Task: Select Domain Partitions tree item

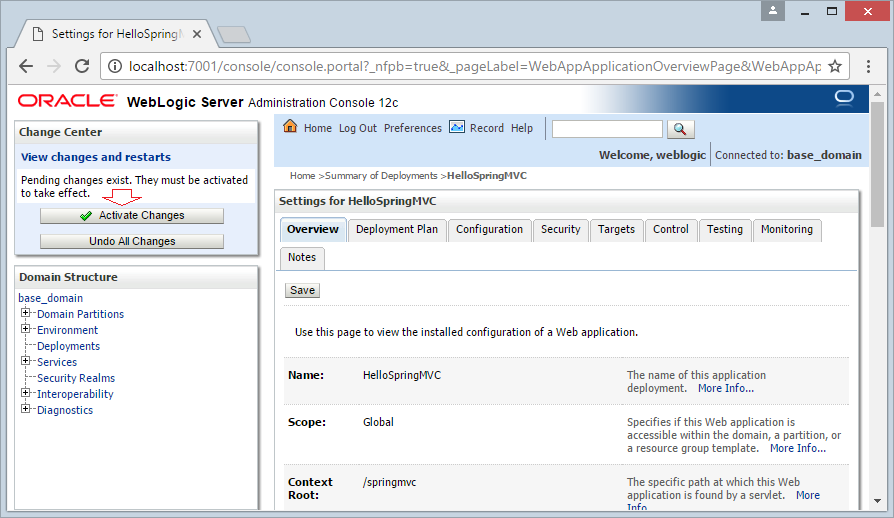Action: 80,314
